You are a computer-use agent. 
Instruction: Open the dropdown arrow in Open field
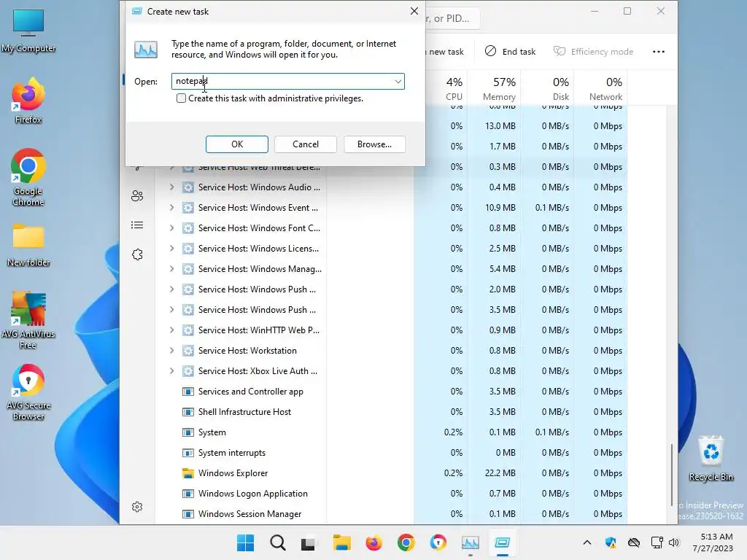(x=398, y=82)
